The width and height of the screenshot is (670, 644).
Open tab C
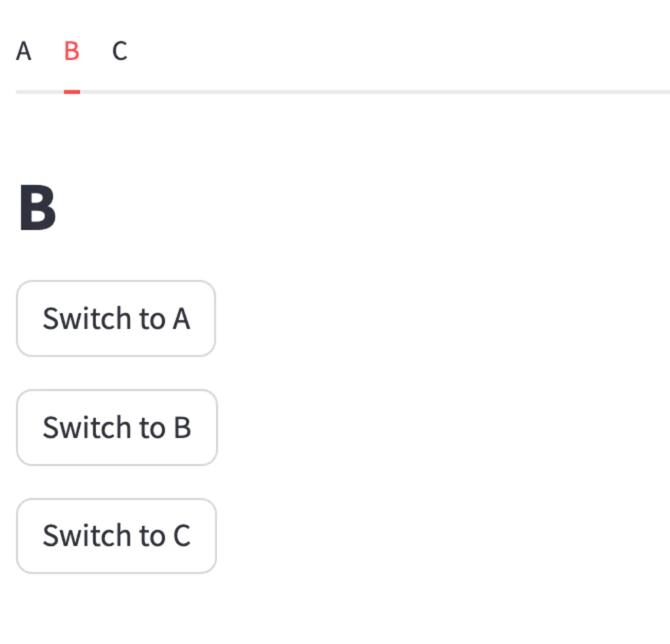(120, 51)
